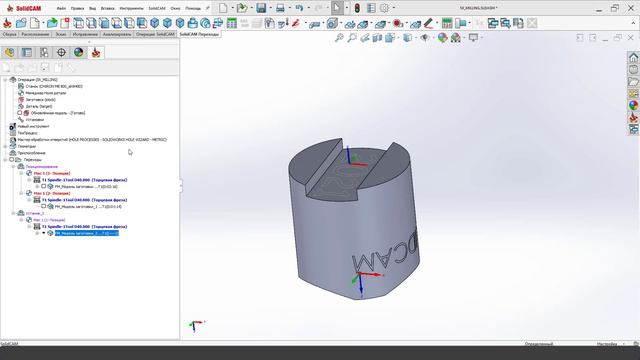Click the zoom to area magnifier icon

(x=351, y=38)
